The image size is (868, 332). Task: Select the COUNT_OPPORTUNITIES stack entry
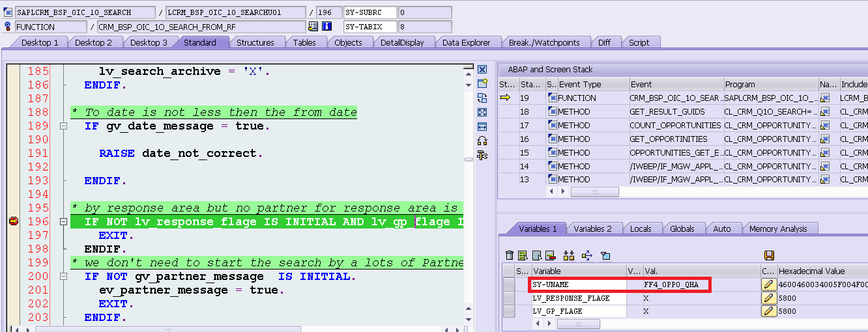click(676, 125)
